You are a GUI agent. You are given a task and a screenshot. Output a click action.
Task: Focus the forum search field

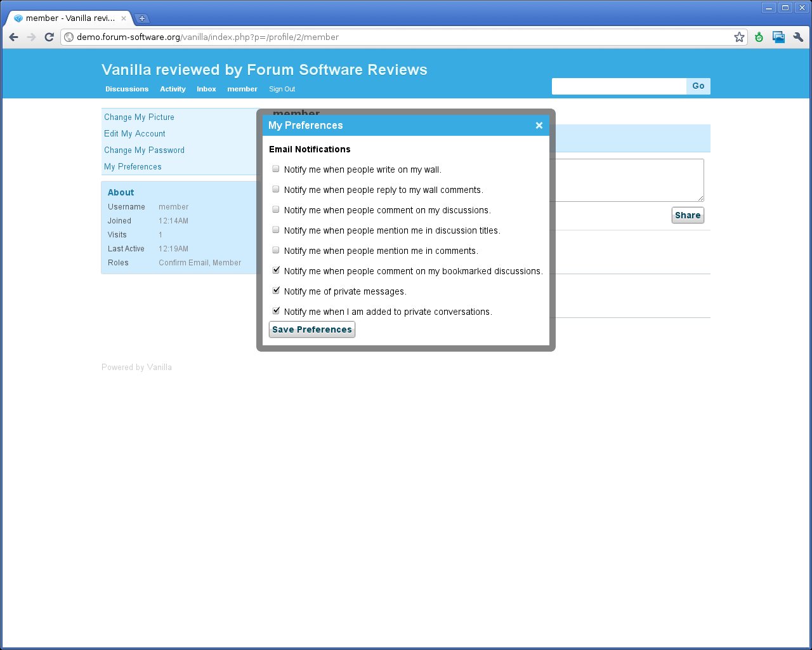click(x=619, y=86)
